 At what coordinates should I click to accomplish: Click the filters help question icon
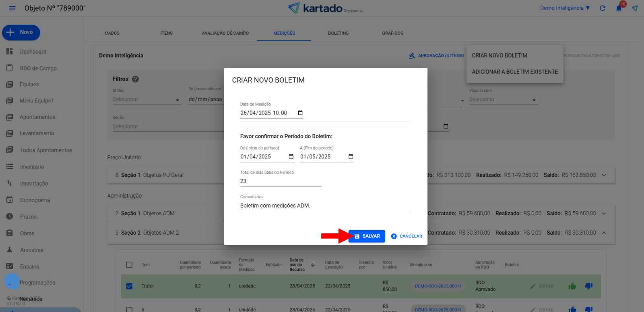click(x=135, y=79)
